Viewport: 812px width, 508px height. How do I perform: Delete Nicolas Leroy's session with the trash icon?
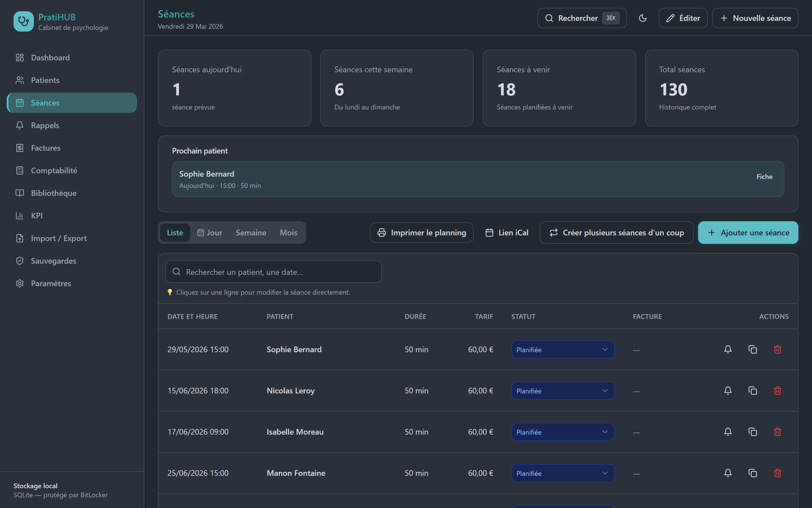(777, 391)
